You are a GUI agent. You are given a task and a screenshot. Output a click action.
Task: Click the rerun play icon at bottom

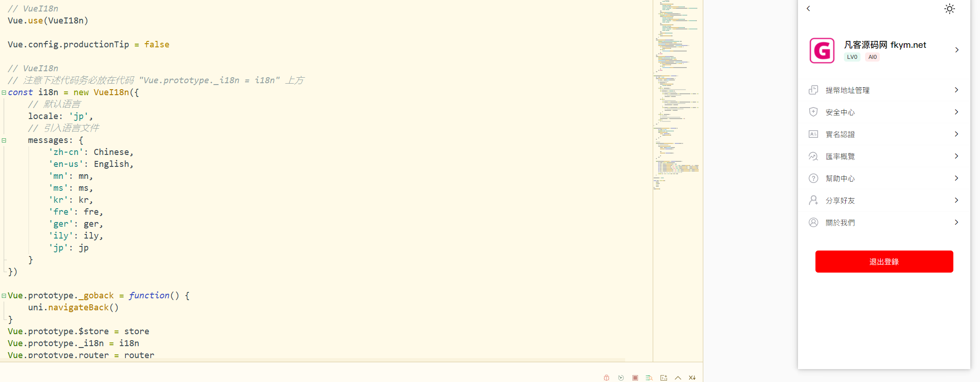tap(621, 378)
